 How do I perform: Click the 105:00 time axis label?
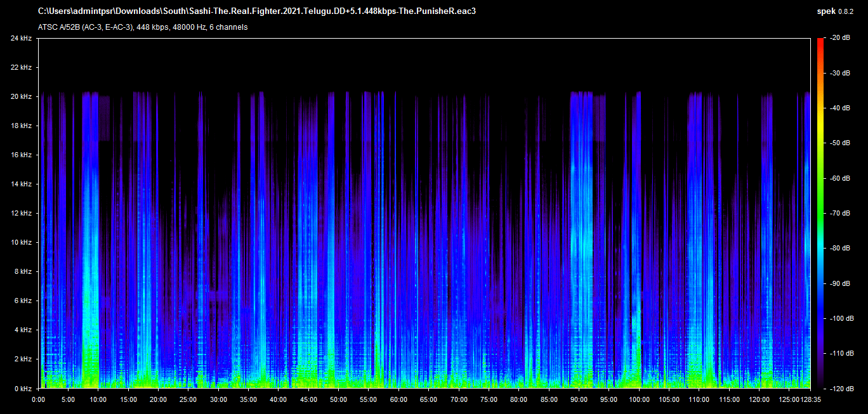click(x=669, y=399)
